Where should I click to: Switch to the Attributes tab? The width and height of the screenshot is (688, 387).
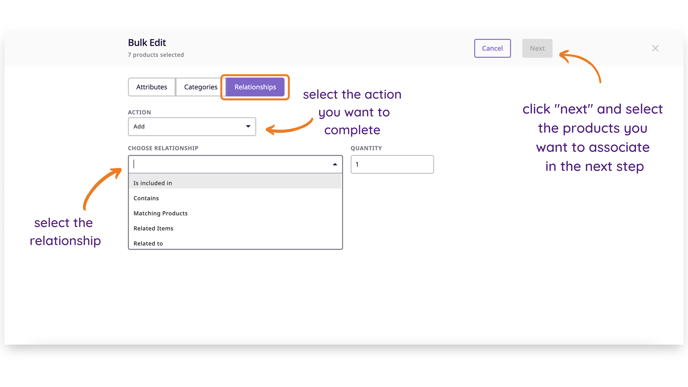coord(151,87)
